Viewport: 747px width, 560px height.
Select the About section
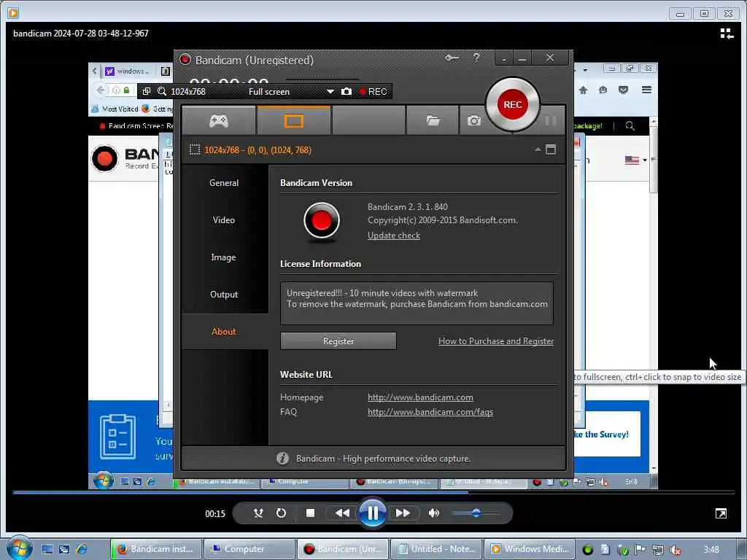(224, 332)
